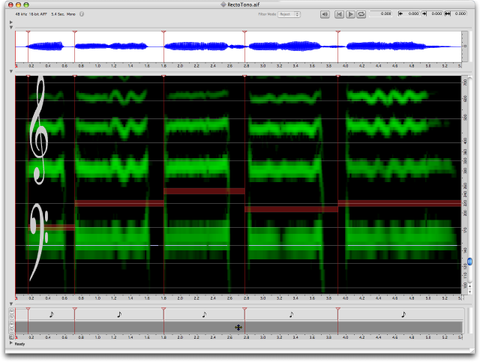480x362 pixels.
Task: Open the Filter Mode dropdown
Action: (289, 14)
